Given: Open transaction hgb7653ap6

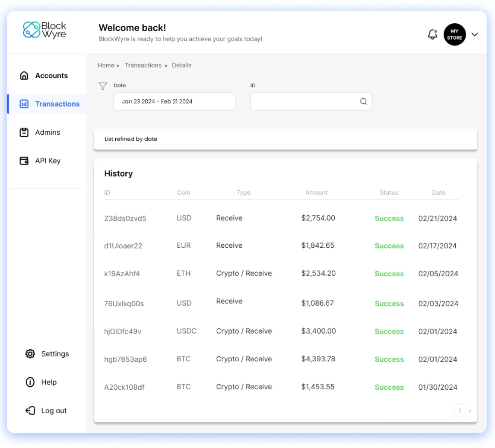Looking at the screenshot, I should 125,360.
